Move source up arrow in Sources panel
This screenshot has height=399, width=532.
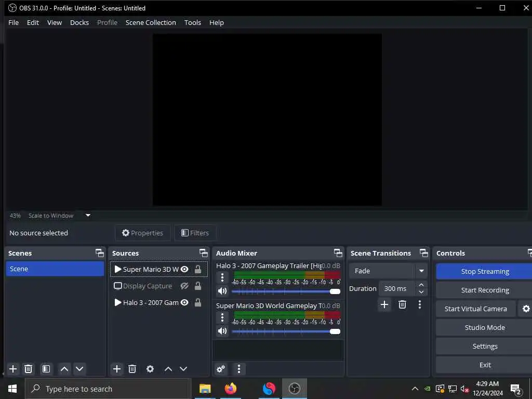(168, 369)
